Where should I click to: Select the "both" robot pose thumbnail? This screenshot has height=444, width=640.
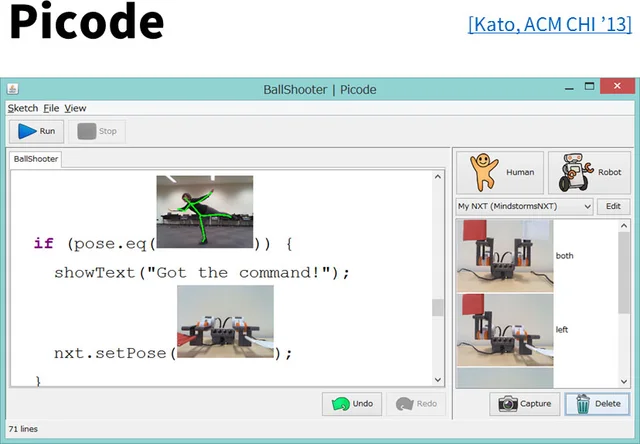[504, 256]
